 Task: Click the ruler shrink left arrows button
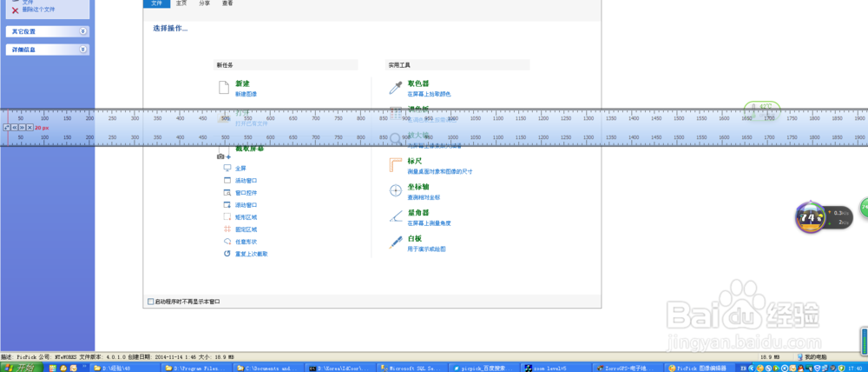pos(15,128)
